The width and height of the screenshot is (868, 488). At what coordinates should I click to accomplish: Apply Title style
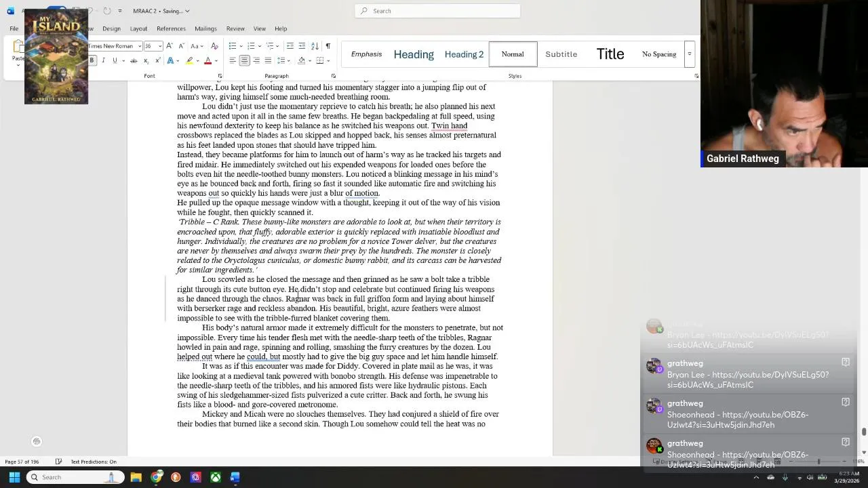click(x=610, y=54)
